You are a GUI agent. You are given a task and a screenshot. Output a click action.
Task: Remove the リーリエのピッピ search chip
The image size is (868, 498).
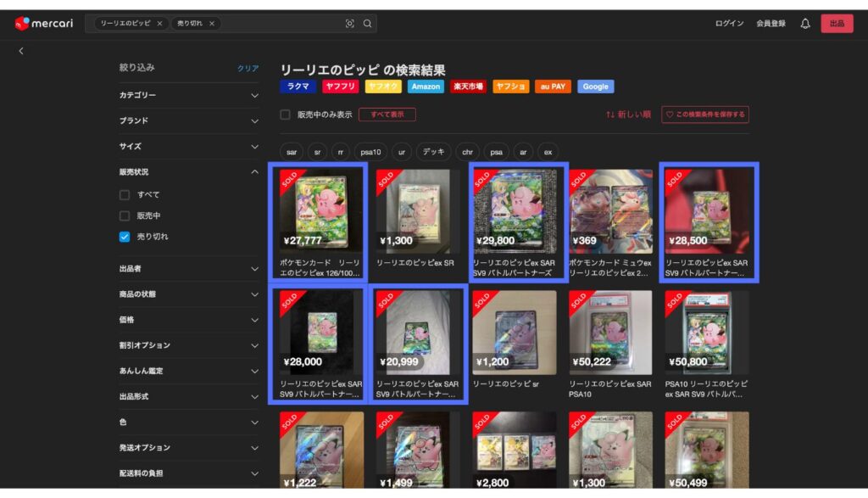[x=159, y=23]
